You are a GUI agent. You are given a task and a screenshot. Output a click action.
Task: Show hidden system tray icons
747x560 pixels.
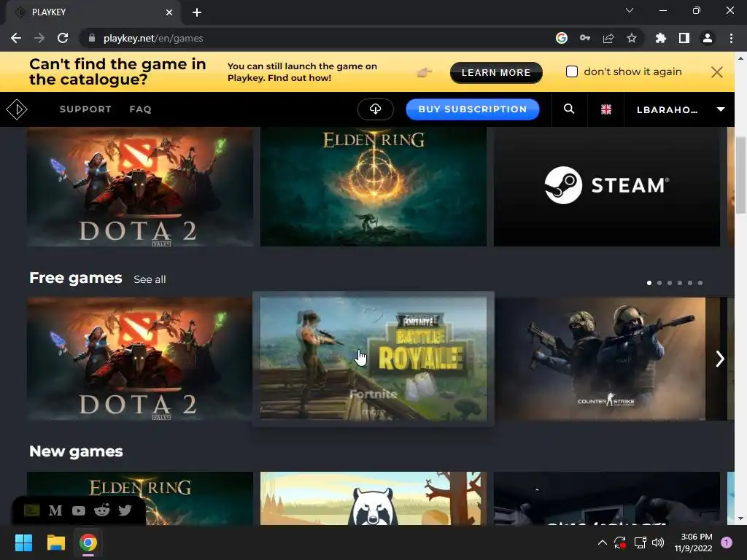click(x=602, y=542)
